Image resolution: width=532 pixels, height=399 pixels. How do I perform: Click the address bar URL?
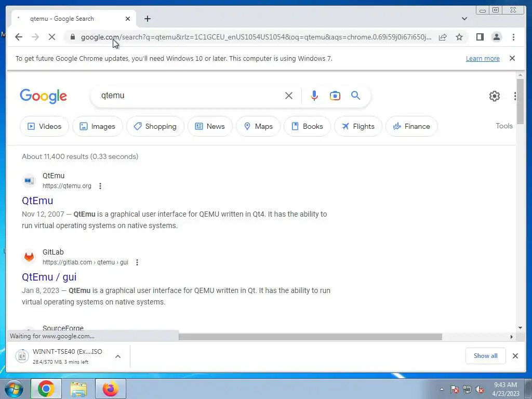tap(256, 37)
